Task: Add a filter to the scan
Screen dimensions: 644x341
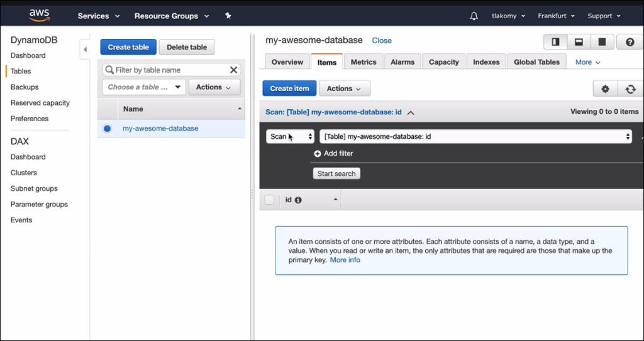Action: [x=333, y=153]
